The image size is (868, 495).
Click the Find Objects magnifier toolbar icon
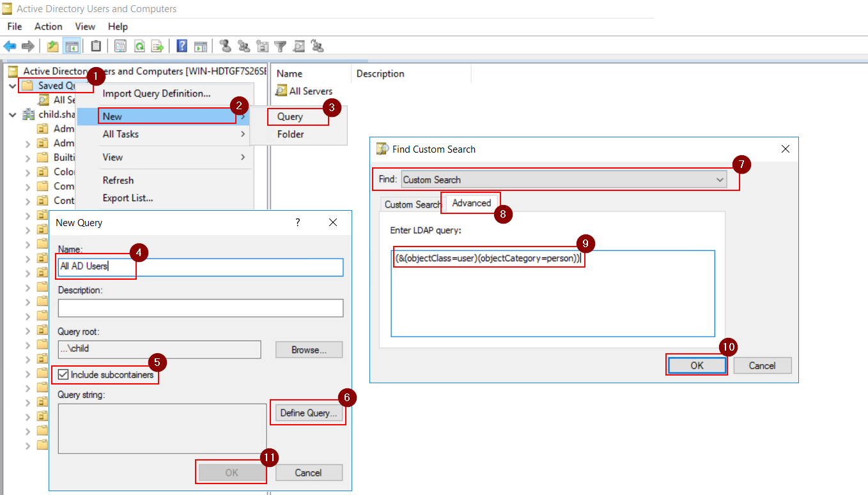298,46
